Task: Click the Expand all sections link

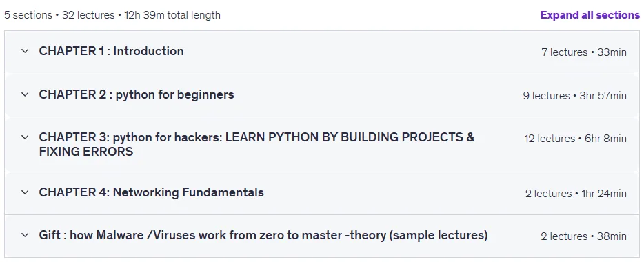Action: 590,15
